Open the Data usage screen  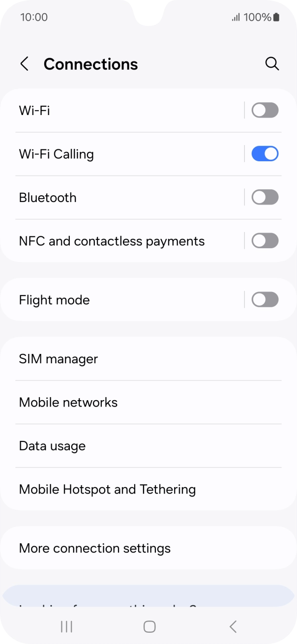(52, 446)
